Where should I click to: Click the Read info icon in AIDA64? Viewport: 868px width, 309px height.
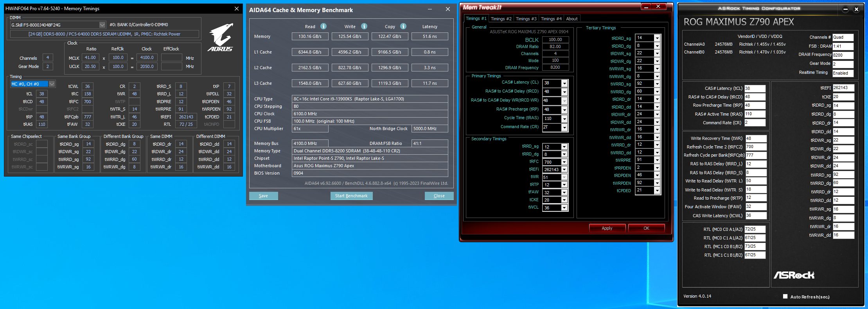323,26
